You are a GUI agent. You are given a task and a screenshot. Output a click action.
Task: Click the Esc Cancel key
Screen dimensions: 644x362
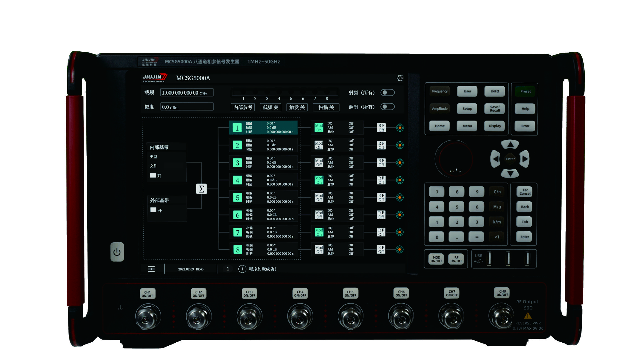[525, 192]
